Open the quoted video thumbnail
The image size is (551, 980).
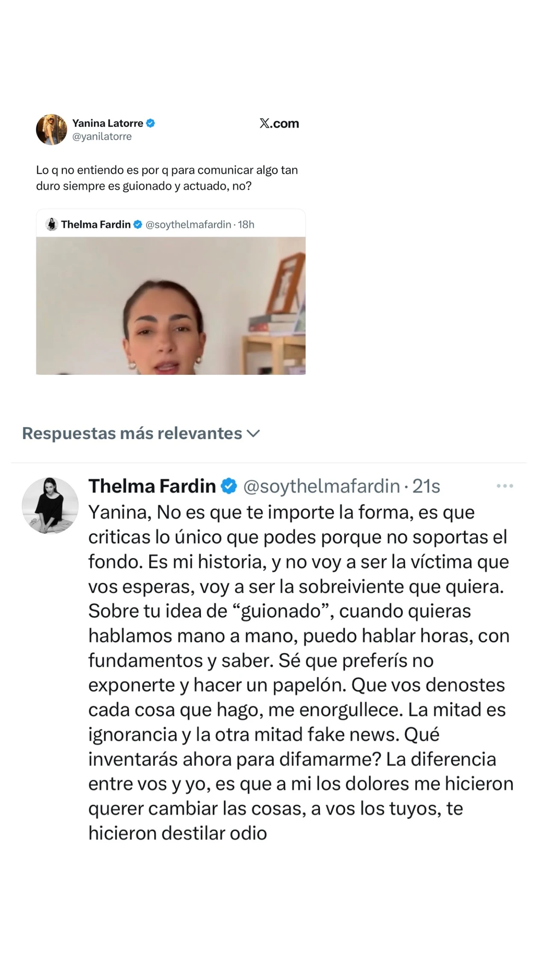[x=171, y=306]
